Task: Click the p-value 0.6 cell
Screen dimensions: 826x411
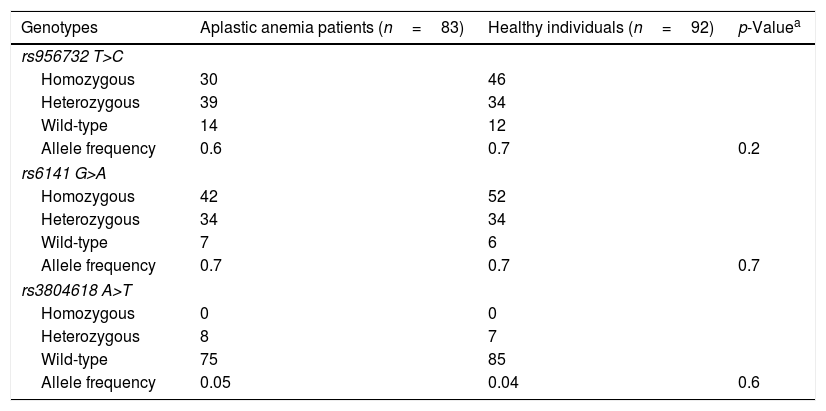Action: point(748,382)
